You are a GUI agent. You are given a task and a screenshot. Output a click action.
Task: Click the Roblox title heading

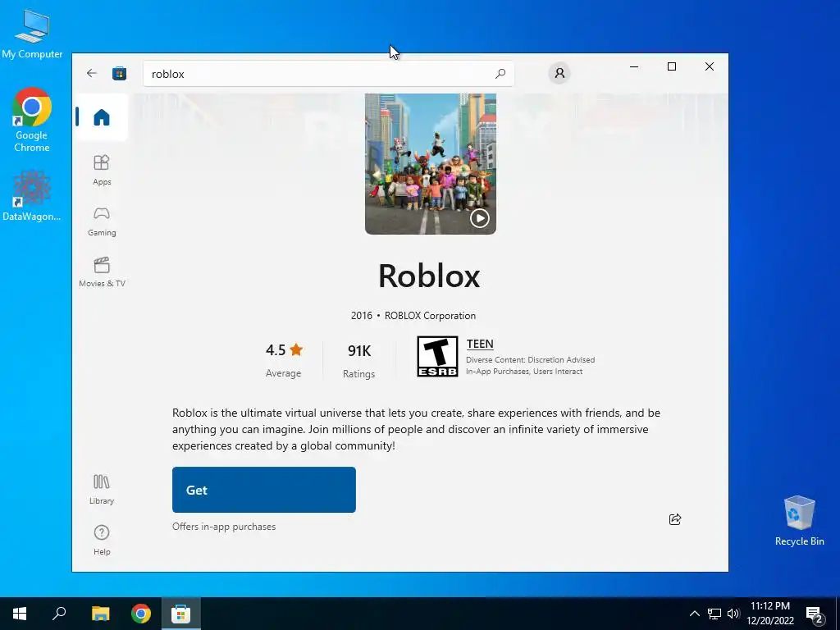point(429,276)
